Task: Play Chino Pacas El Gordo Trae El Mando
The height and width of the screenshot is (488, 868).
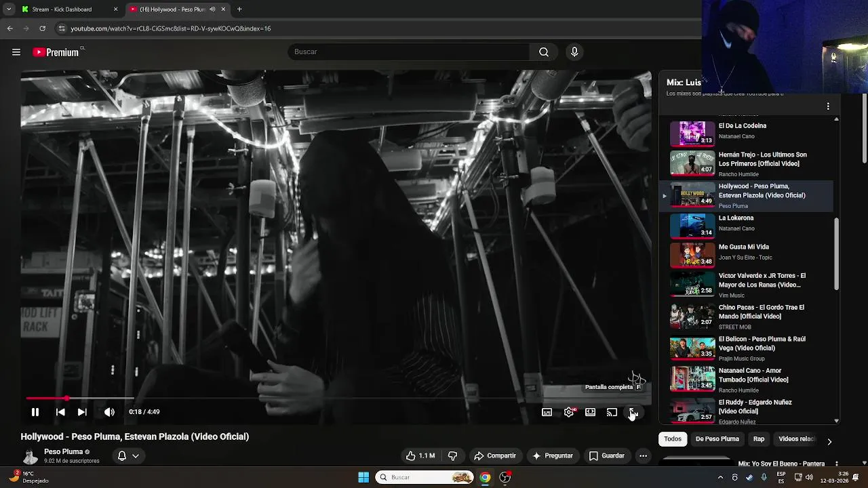Action: click(x=746, y=317)
